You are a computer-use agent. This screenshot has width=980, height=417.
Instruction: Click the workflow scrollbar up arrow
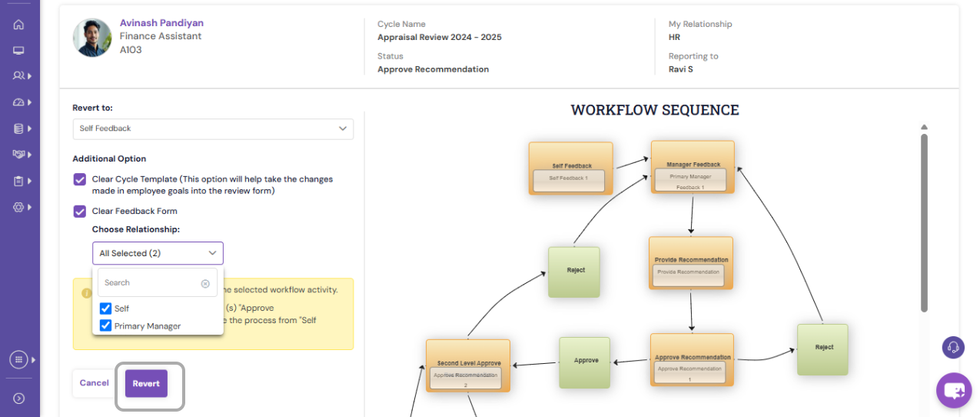[x=925, y=127]
